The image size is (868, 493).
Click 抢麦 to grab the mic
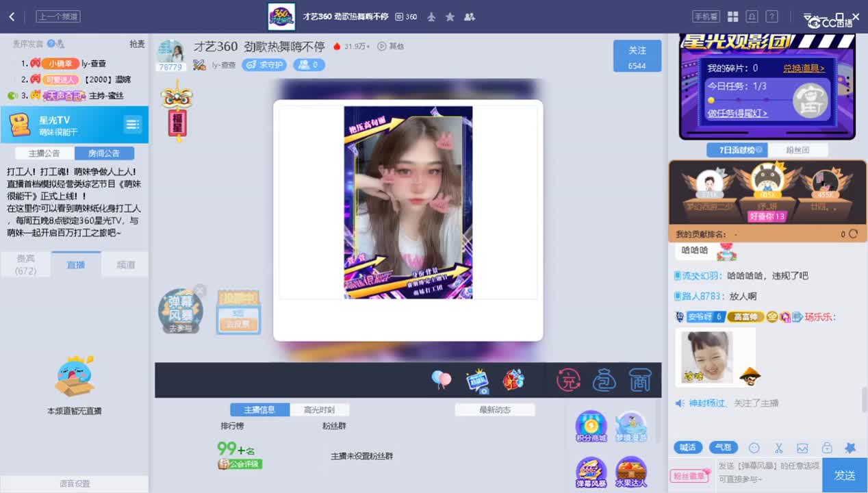point(137,44)
